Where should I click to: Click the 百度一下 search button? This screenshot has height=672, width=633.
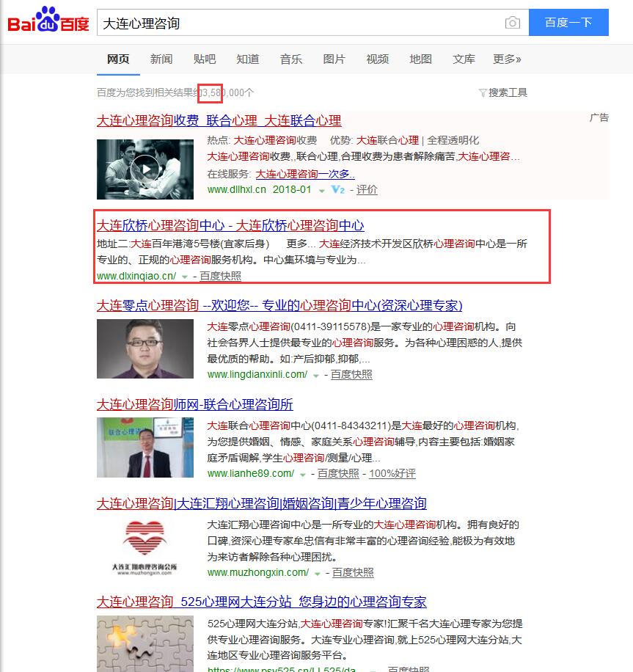click(568, 22)
